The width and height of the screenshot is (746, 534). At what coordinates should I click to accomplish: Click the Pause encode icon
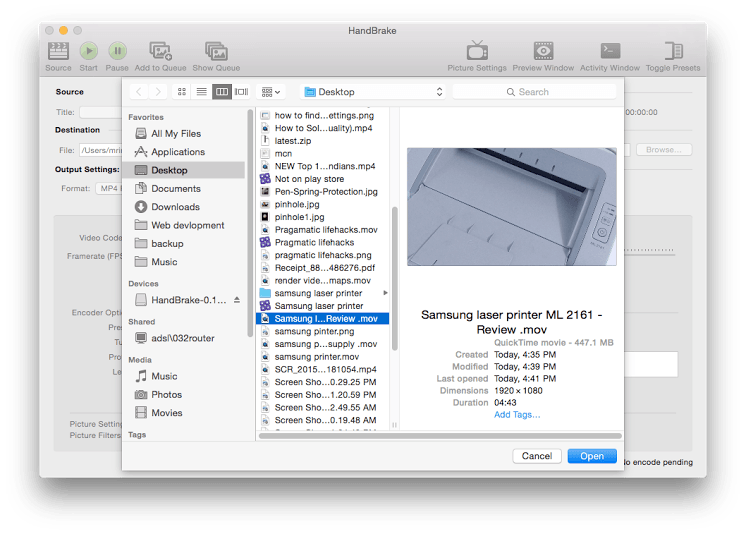[x=117, y=51]
